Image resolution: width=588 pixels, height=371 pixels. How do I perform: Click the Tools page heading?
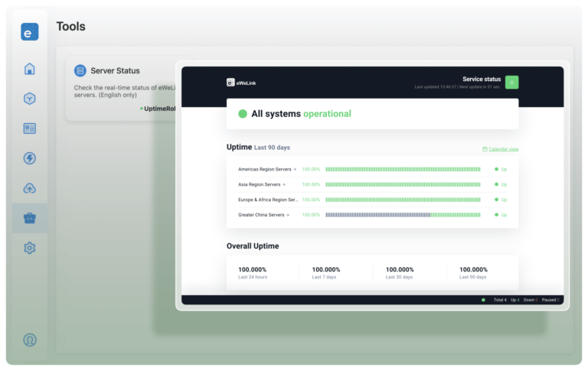tap(71, 27)
